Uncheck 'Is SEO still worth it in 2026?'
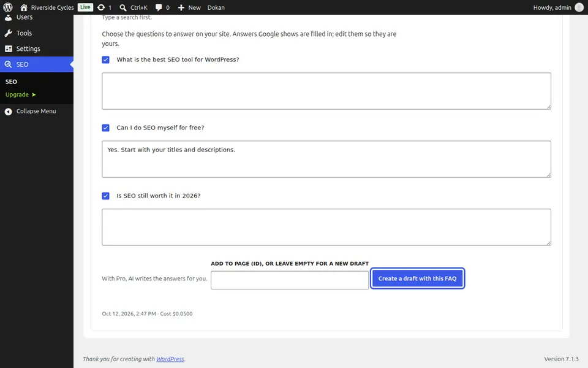Screen dimensions: 588x368 (x=106, y=196)
